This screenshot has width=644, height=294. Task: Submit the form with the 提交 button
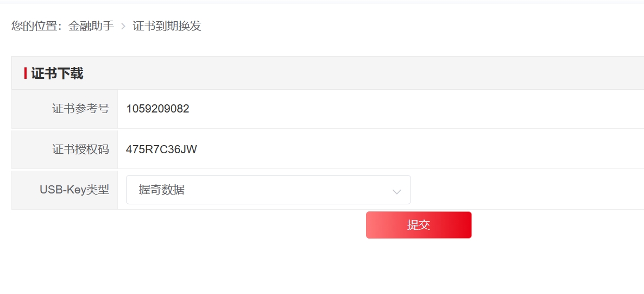[x=419, y=225]
